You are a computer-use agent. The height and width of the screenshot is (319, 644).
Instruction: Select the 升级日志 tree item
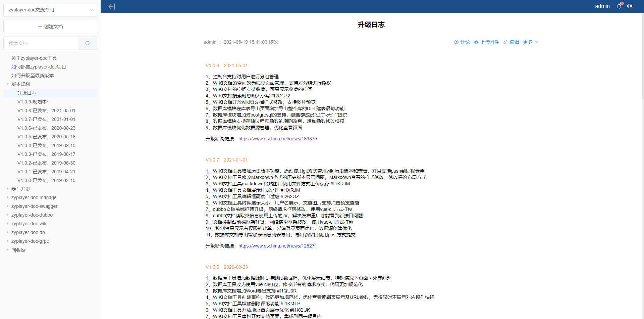pyautogui.click(x=50, y=93)
